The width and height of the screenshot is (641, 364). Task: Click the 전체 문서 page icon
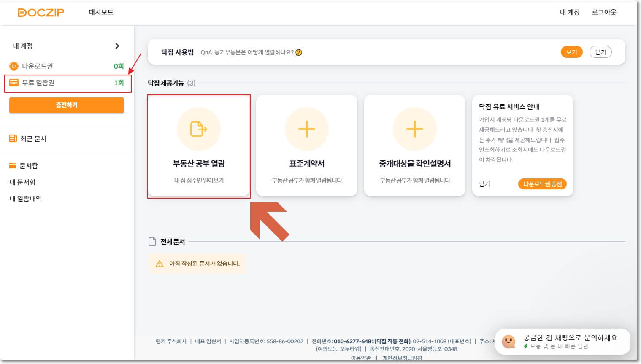click(152, 242)
